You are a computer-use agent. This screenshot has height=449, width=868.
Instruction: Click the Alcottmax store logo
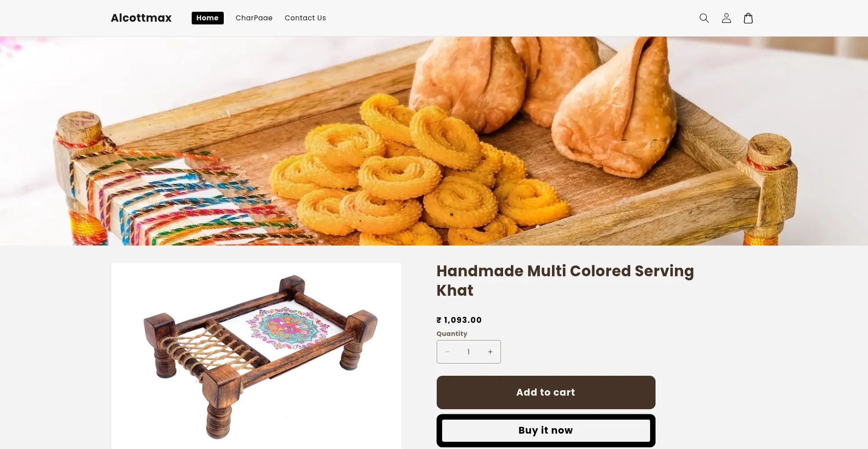click(x=141, y=18)
